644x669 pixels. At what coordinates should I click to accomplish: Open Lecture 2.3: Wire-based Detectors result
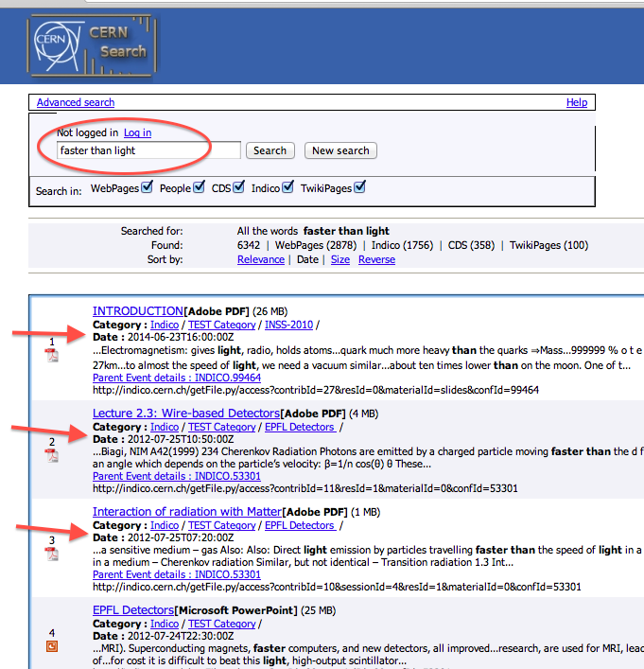(x=186, y=413)
